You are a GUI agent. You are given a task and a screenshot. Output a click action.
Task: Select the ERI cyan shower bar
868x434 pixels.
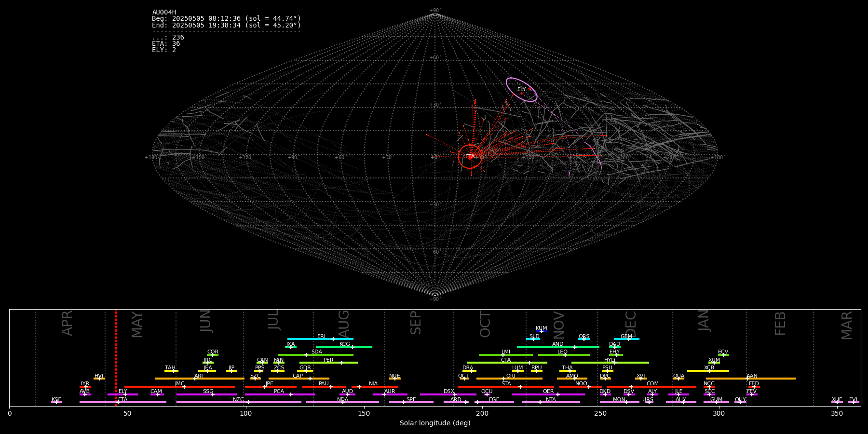pyautogui.click(x=320, y=339)
